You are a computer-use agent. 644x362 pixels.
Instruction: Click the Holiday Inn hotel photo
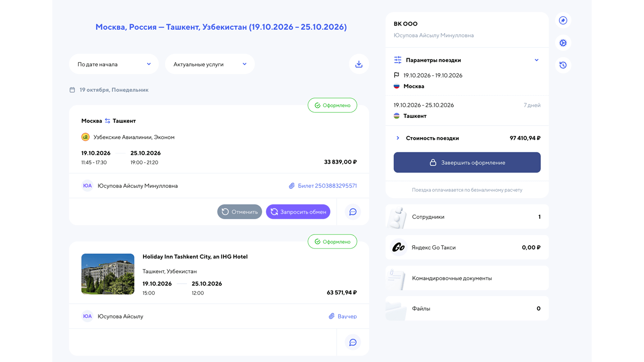click(108, 274)
